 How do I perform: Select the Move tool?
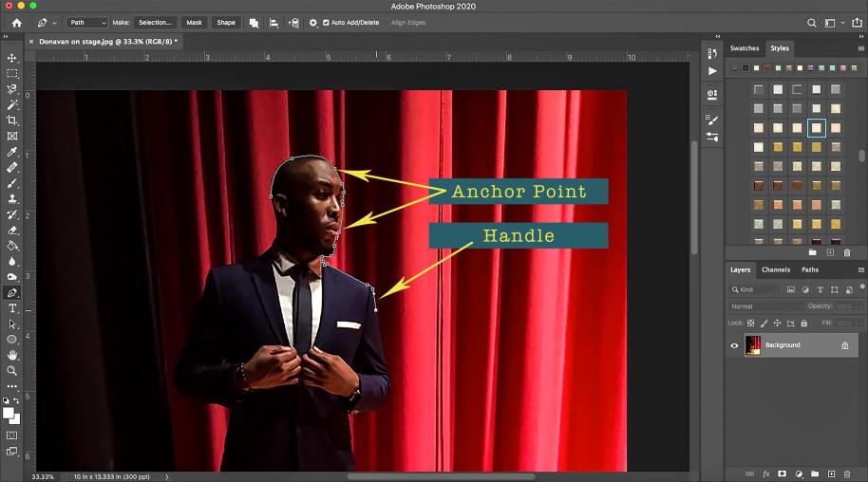[x=12, y=58]
